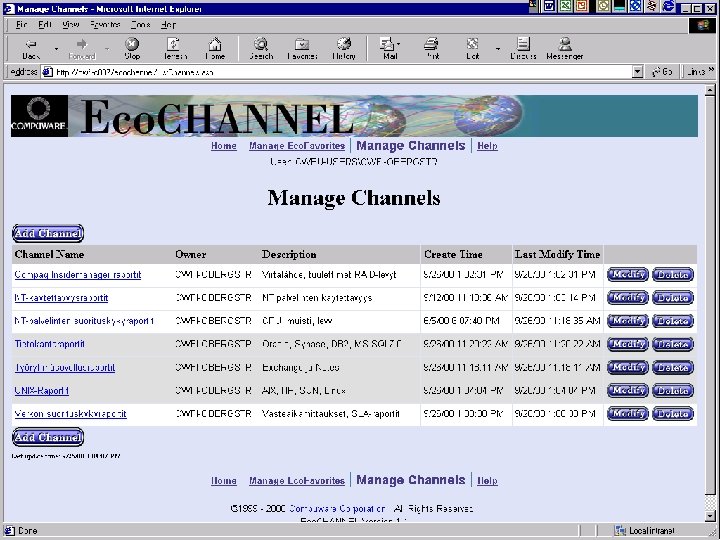Click the Excel icon in Office shortcut bar
This screenshot has width=720, height=540.
coord(565,6)
